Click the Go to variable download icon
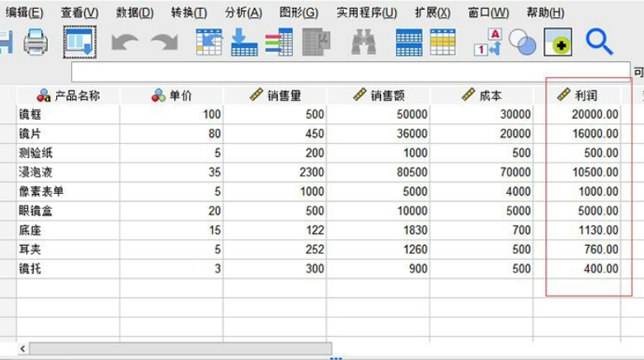644x360 pixels. click(244, 42)
